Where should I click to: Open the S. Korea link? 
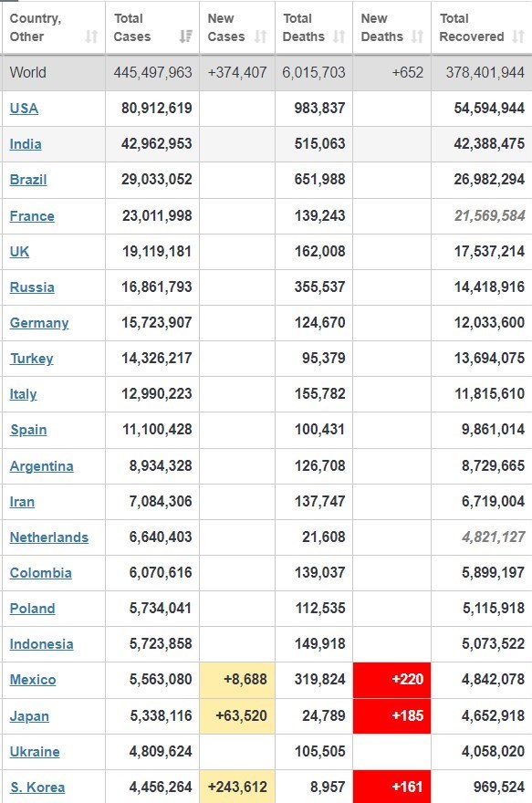(x=37, y=787)
